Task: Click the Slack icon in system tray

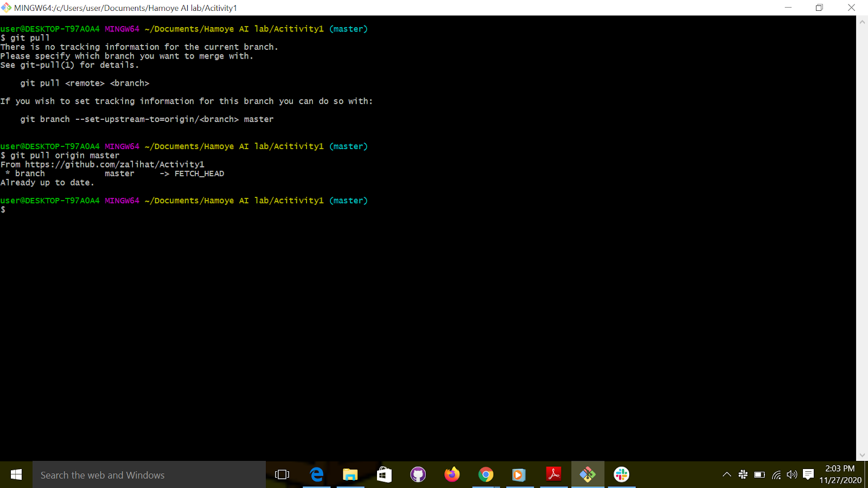Action: (743, 475)
